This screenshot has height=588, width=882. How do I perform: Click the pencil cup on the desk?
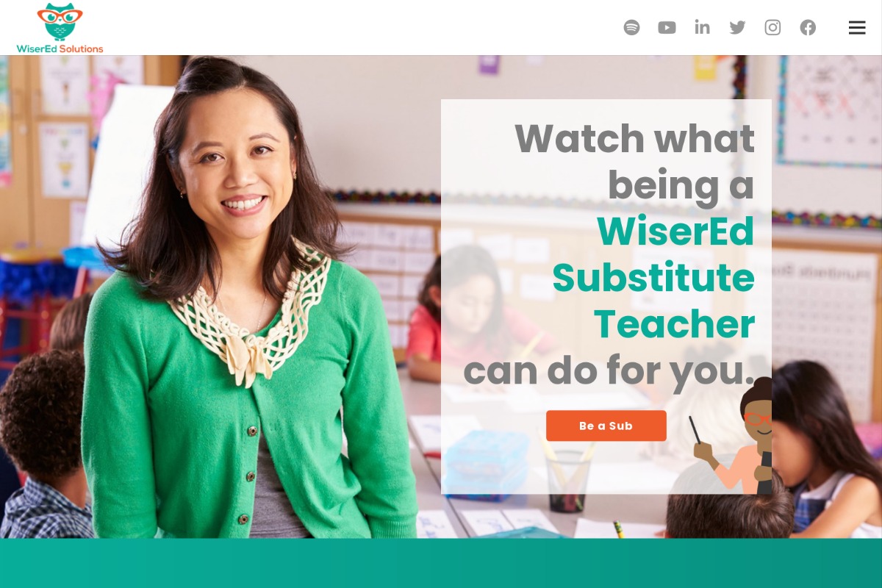tap(567, 476)
